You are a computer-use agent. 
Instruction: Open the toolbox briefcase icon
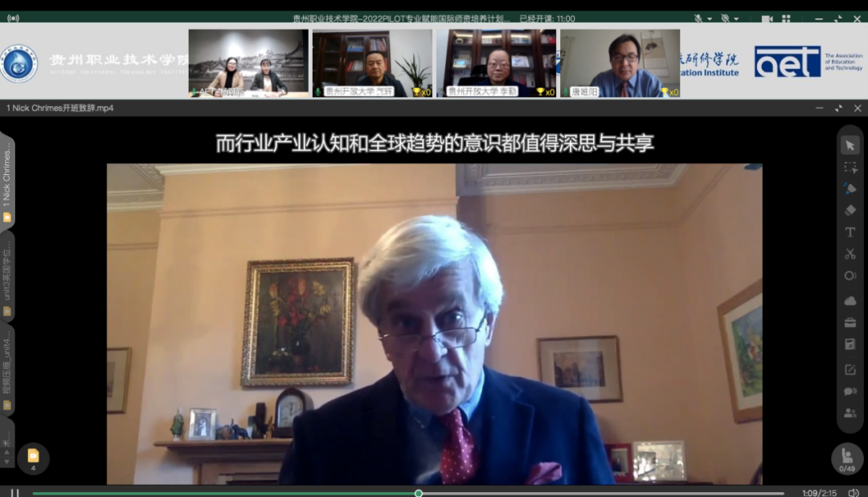(x=850, y=322)
